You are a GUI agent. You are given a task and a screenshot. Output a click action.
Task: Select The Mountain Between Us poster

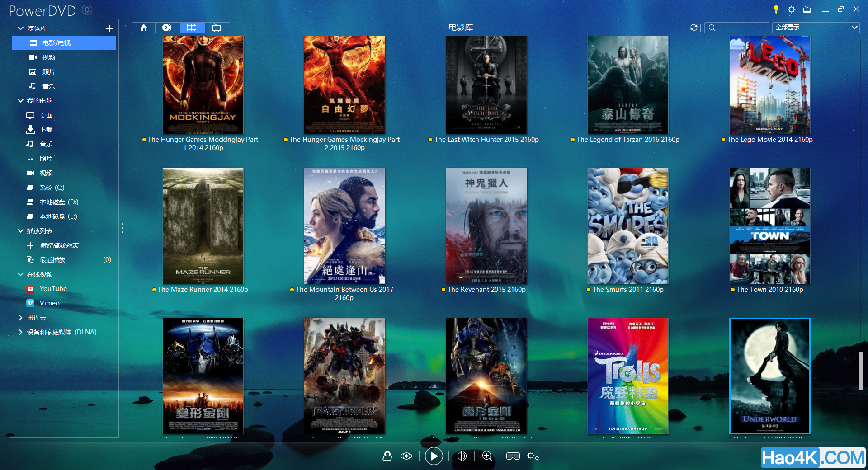pos(344,226)
